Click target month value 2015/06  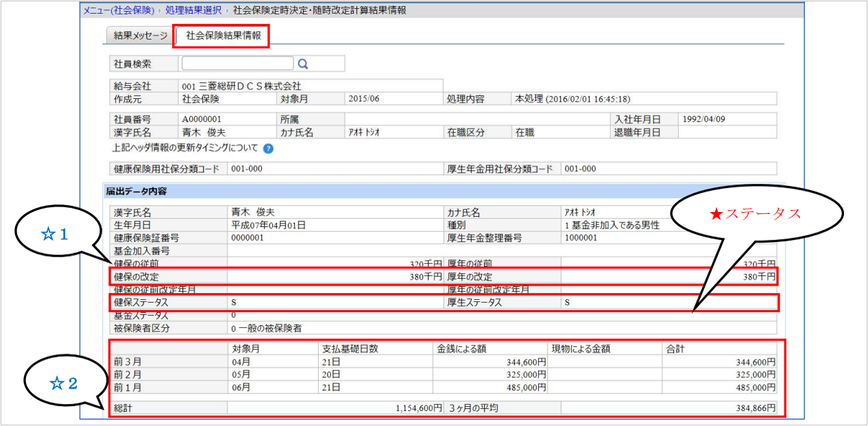(x=363, y=99)
